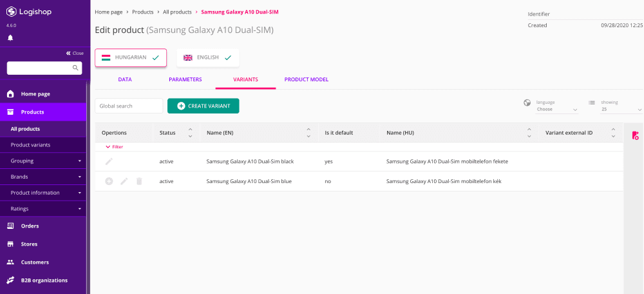This screenshot has width=644, height=294.
Task: Open the PRODUCT MODEL tab
Action: point(307,79)
